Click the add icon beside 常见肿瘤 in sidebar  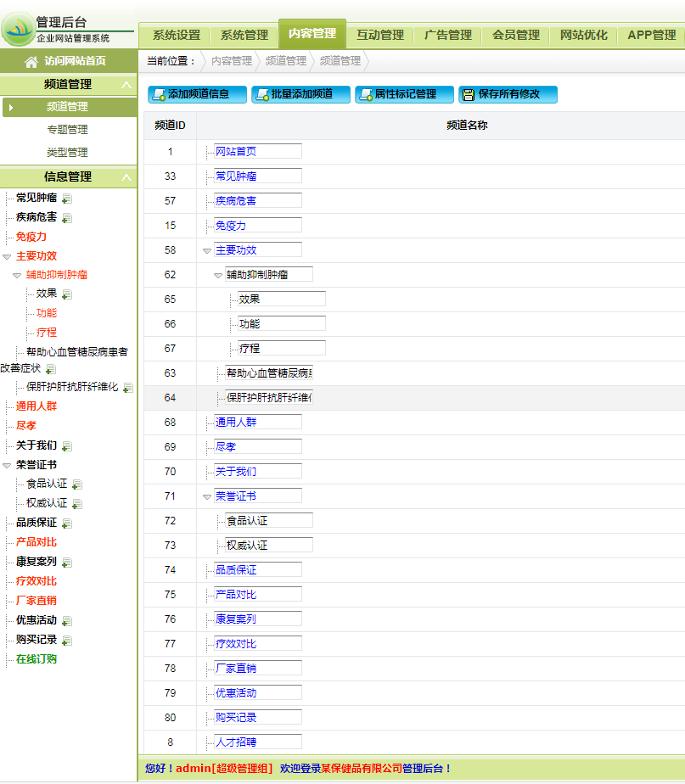coord(67,199)
